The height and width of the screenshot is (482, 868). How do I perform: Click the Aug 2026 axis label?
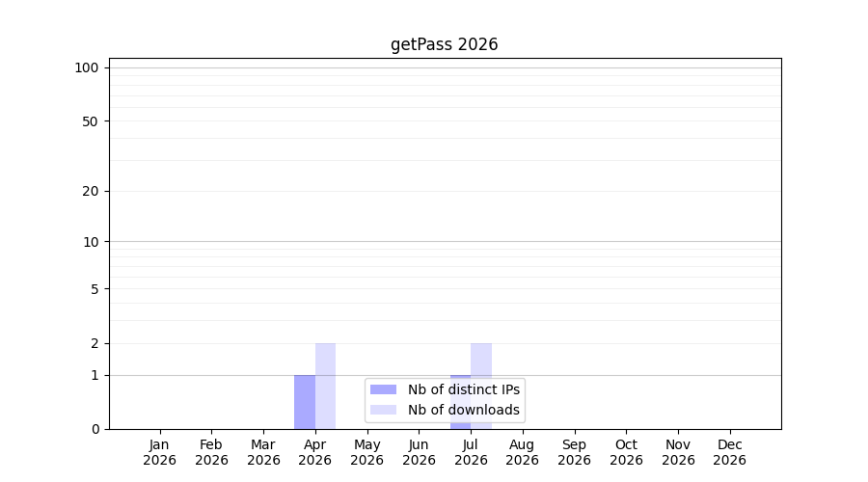click(522, 452)
